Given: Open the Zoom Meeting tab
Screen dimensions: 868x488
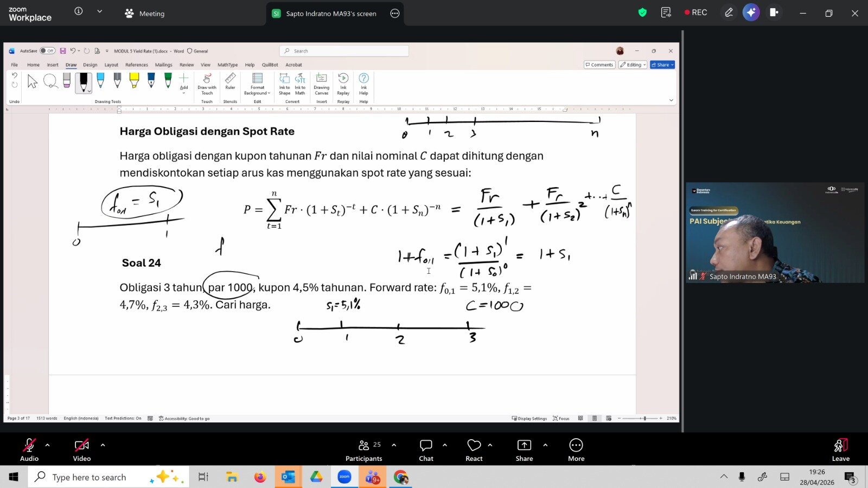Looking at the screenshot, I should coord(145,14).
